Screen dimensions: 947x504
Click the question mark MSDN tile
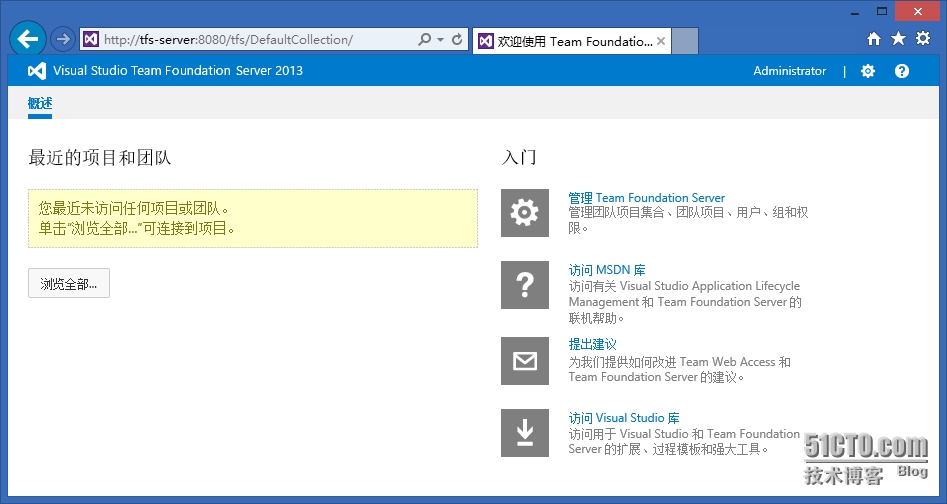(525, 285)
